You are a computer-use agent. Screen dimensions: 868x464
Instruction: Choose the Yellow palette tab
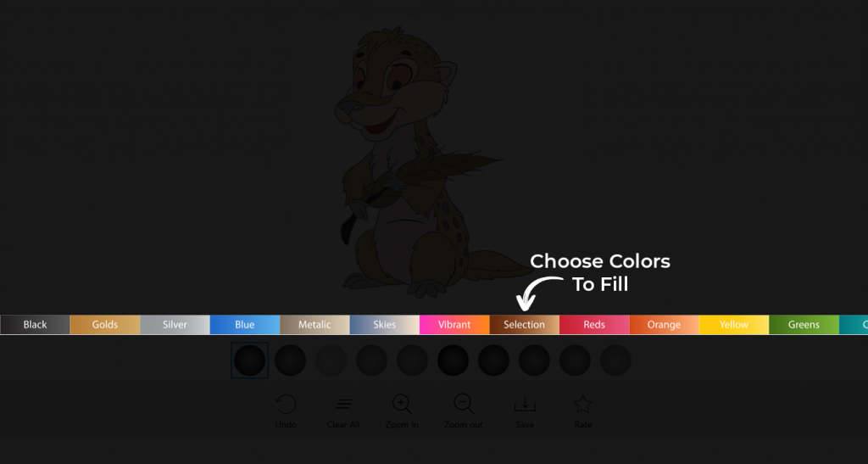click(734, 325)
